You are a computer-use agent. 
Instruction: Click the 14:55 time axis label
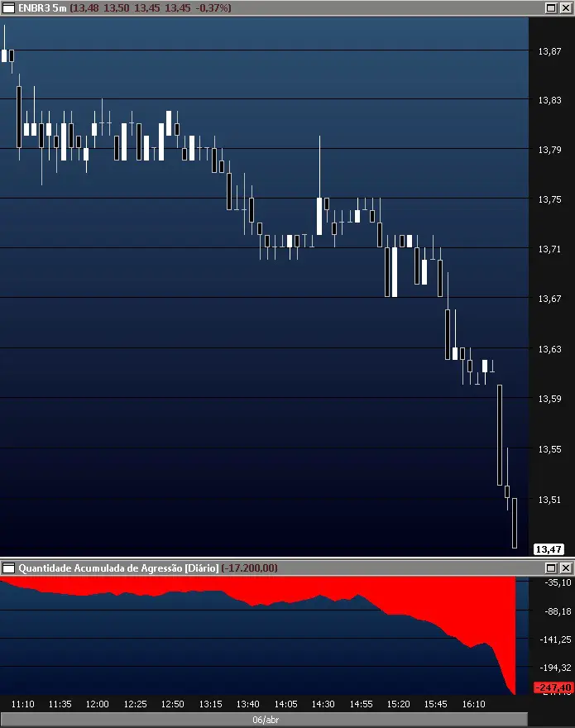pos(361,704)
